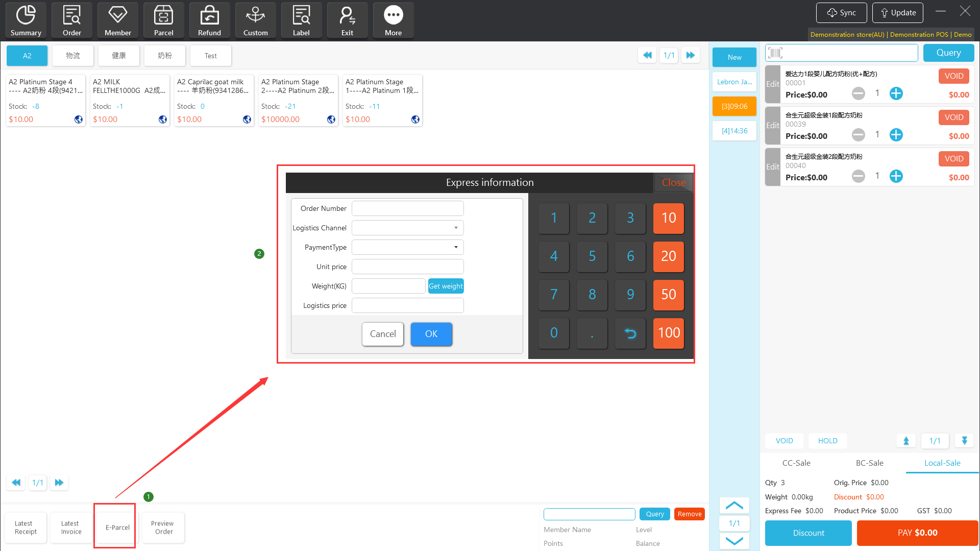Void the item 00040 line

click(x=953, y=159)
